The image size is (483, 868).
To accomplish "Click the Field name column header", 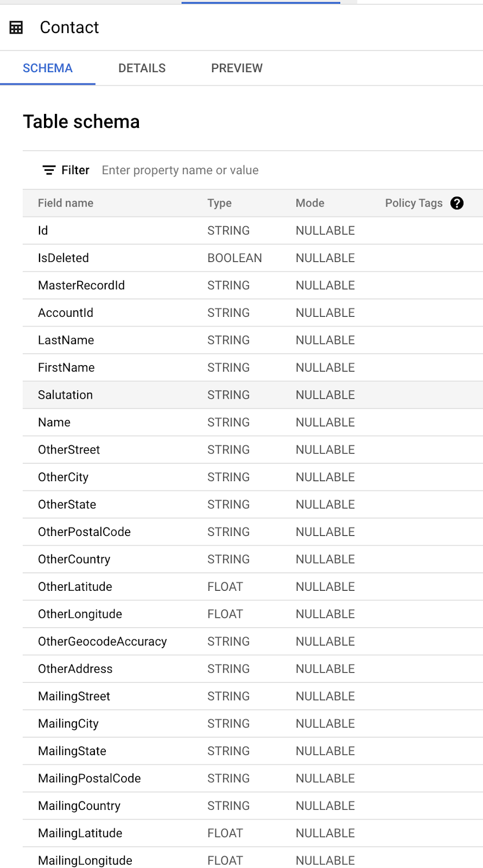I will coord(66,203).
